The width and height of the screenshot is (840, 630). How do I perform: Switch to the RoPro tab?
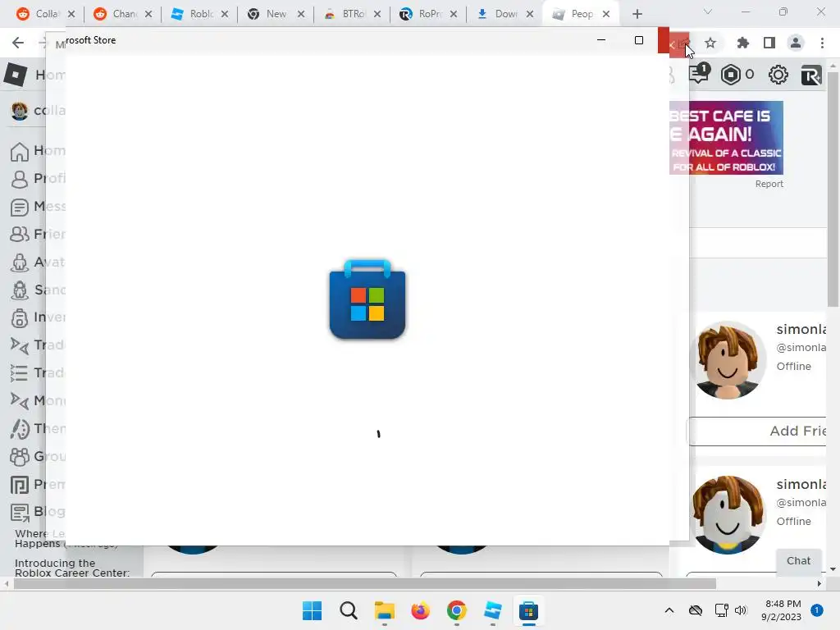[x=422, y=14]
